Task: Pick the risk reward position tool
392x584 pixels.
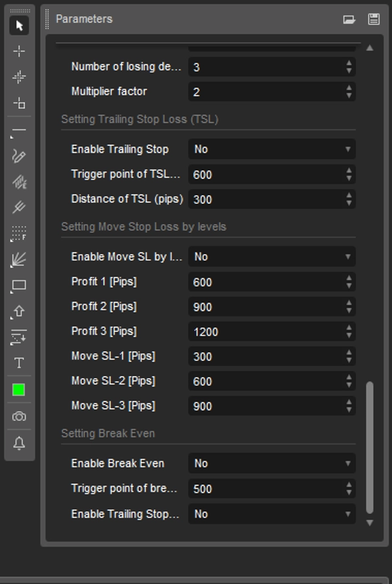Action: click(19, 337)
